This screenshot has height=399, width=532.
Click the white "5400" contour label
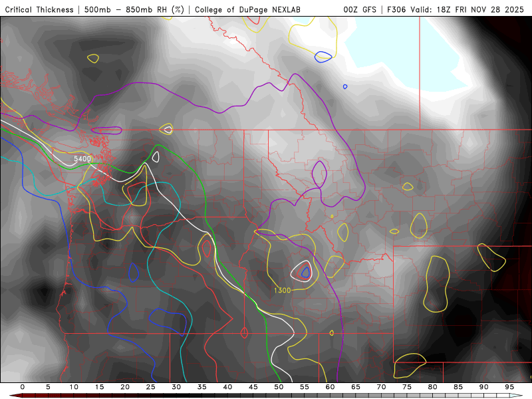tap(82, 159)
